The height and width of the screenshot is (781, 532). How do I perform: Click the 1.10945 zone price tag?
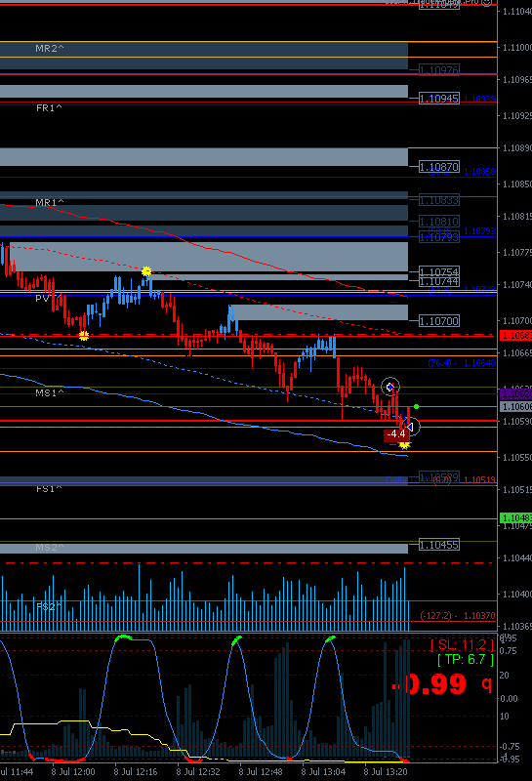pos(439,99)
